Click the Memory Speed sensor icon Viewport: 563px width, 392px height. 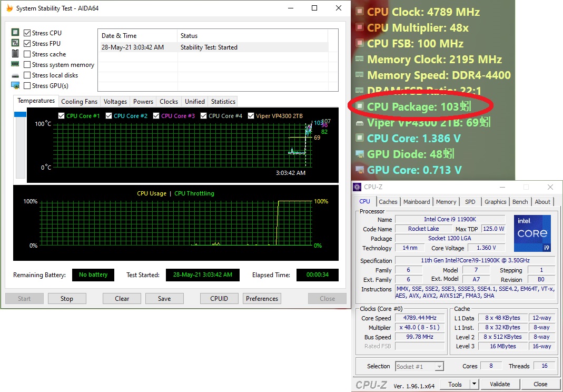coord(359,74)
